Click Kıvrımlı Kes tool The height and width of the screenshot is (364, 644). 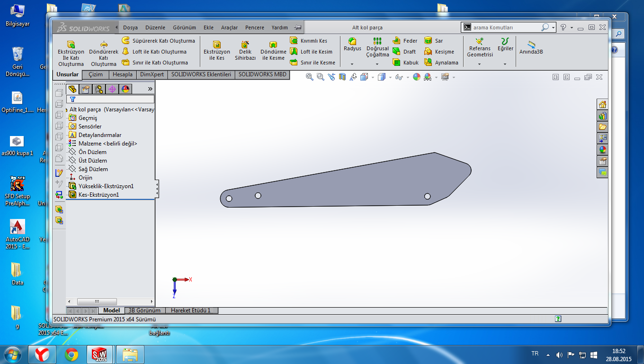tap(308, 41)
